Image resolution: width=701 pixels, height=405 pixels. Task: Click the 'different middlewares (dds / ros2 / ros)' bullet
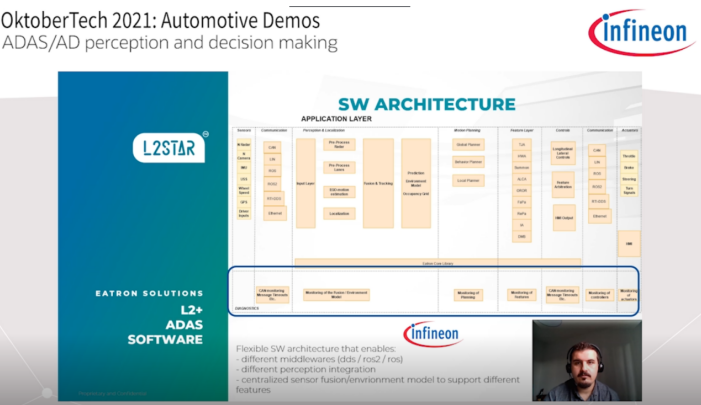pos(319,359)
